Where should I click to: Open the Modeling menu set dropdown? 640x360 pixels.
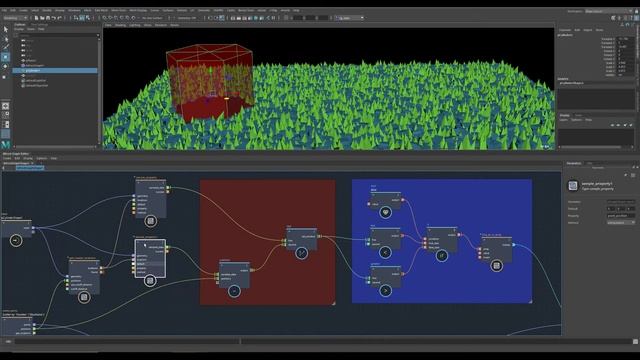point(15,18)
